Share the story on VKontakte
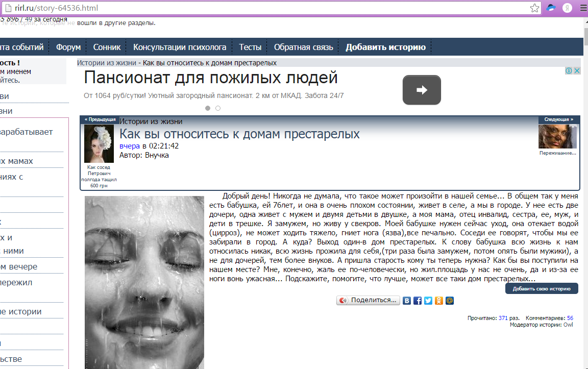The height and width of the screenshot is (369, 588). [x=407, y=301]
